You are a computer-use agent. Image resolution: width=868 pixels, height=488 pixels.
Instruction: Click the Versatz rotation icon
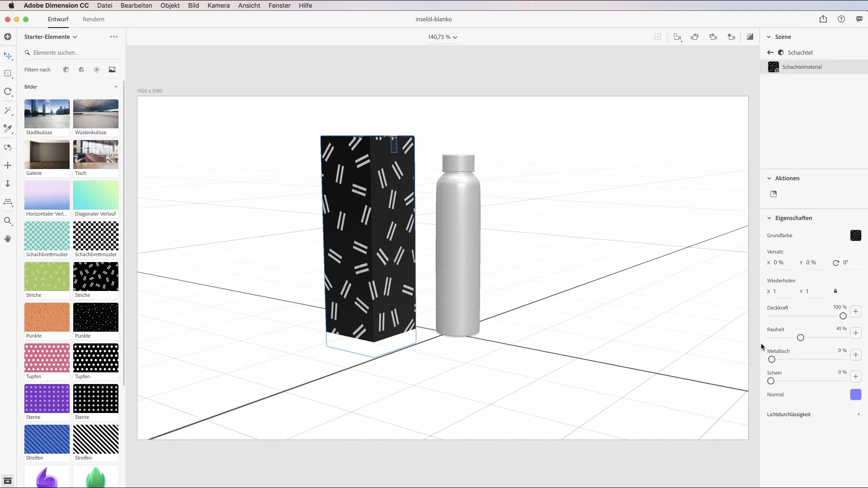836,263
